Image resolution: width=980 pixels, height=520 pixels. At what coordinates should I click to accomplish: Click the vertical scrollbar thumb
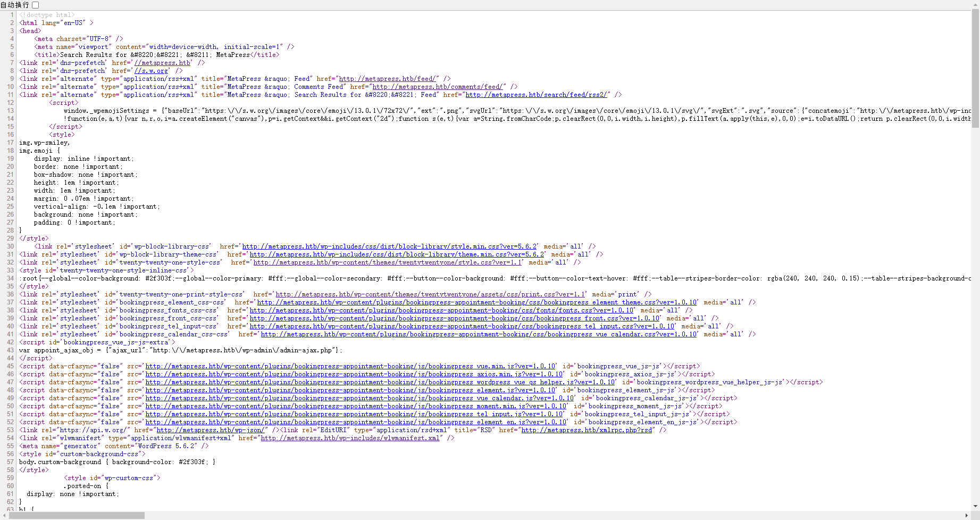[x=976, y=69]
